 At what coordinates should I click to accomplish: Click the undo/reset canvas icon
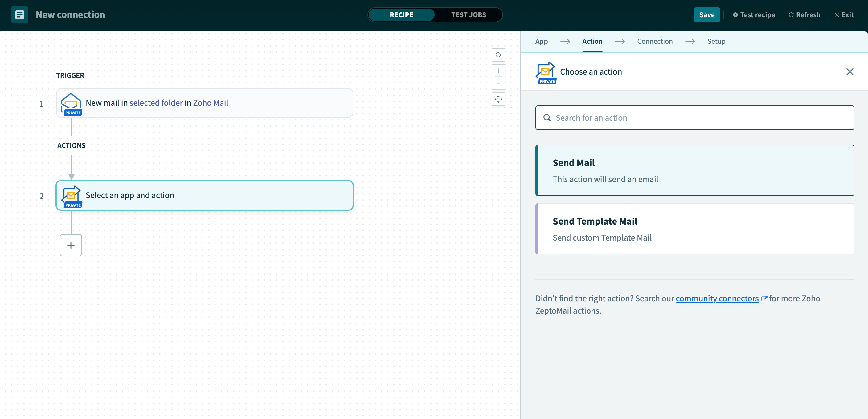[498, 55]
